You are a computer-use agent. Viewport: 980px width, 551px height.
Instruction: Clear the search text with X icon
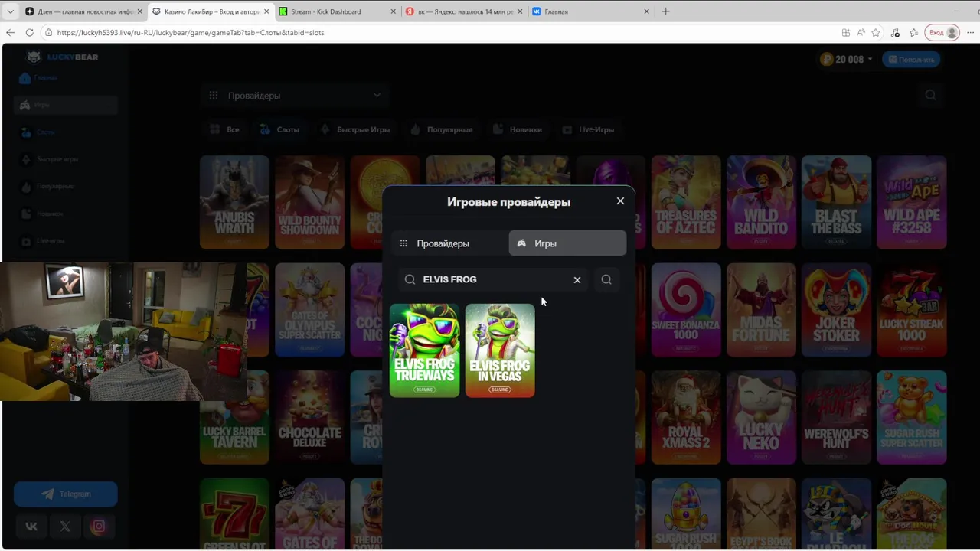(577, 280)
